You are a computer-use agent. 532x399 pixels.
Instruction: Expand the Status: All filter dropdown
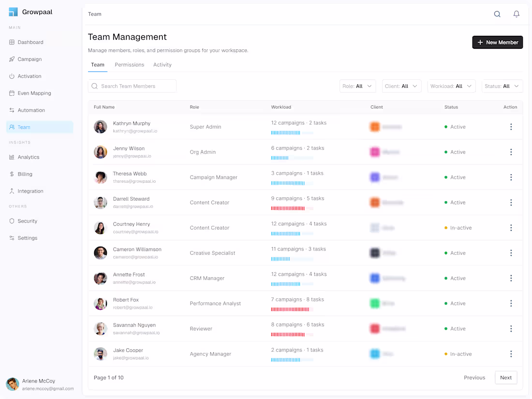[502, 86]
